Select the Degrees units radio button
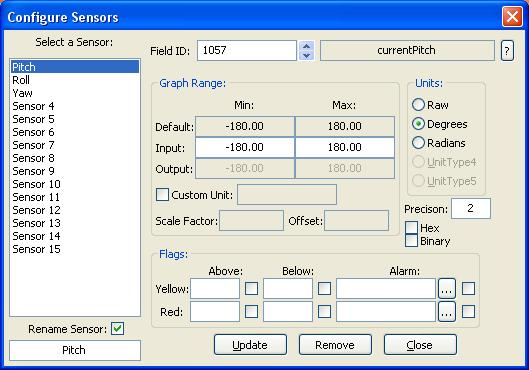 click(x=418, y=124)
